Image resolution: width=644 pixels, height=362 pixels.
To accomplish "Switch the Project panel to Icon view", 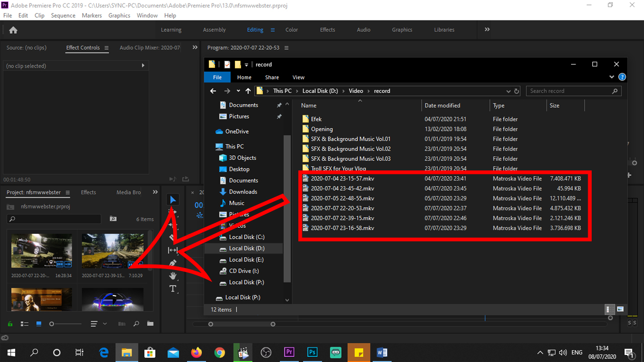I will point(39,324).
